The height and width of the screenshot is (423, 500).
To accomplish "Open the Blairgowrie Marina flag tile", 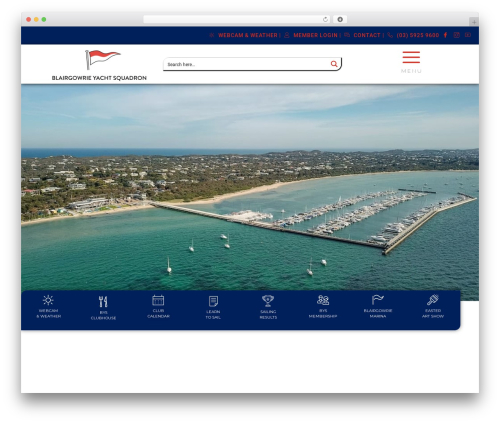I will [x=378, y=306].
